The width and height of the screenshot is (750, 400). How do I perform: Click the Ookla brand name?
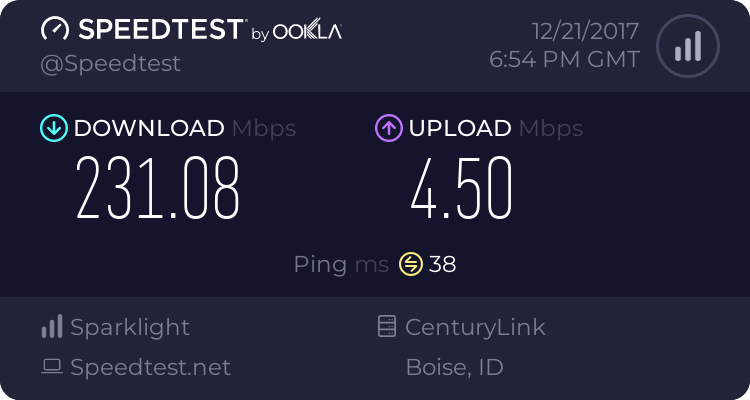click(308, 32)
